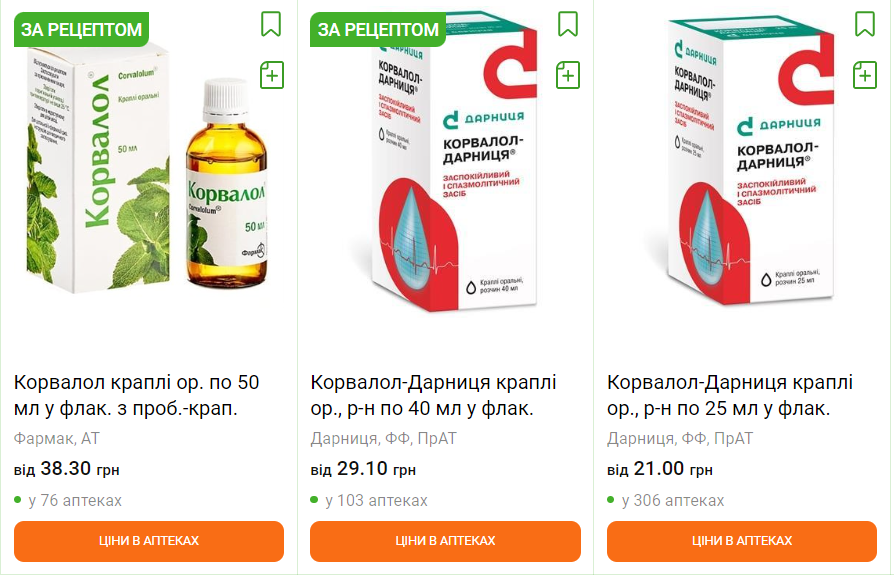Bookmark the Корвалол 50 мл product
Screen dimensions: 894x575
click(271, 24)
